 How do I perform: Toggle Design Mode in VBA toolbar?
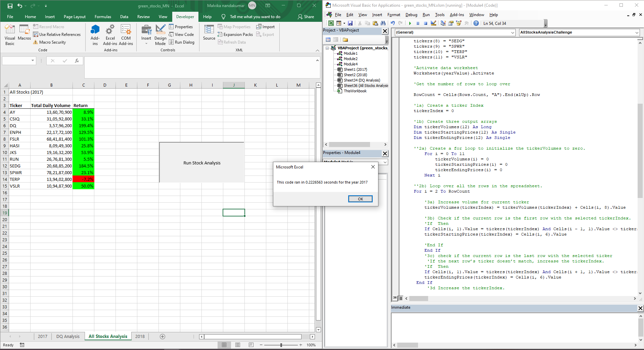coord(433,23)
